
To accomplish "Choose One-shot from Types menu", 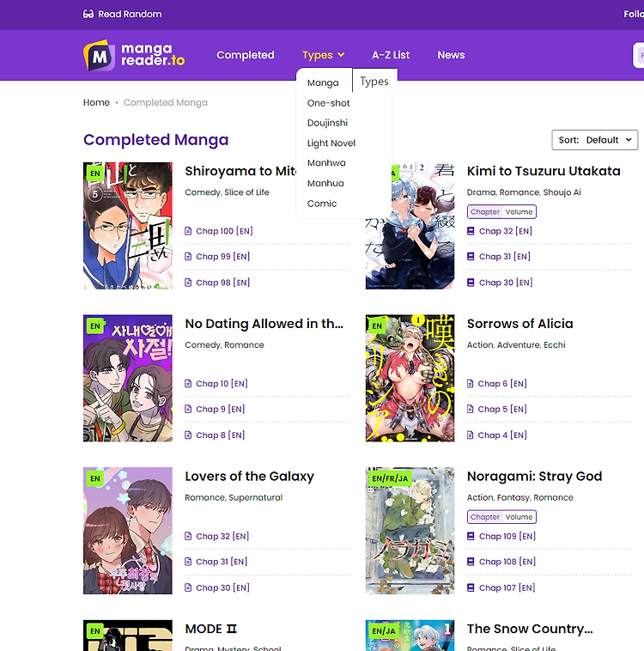I will coord(328,103).
